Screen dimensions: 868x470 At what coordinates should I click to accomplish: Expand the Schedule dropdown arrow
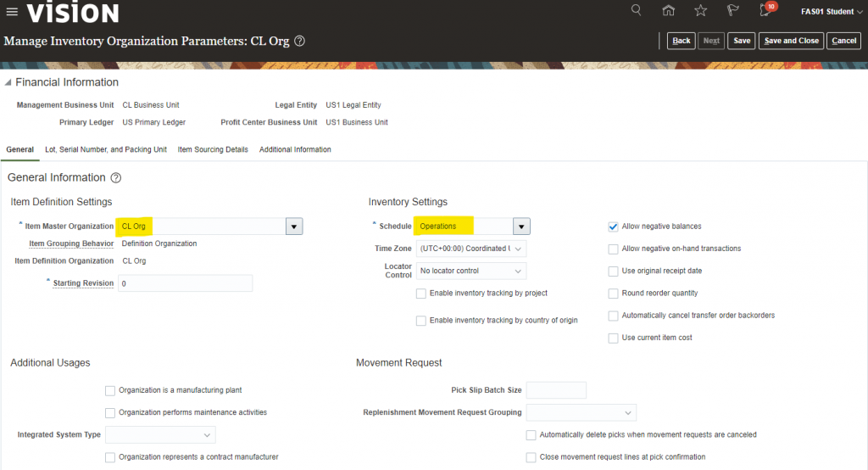pos(522,227)
